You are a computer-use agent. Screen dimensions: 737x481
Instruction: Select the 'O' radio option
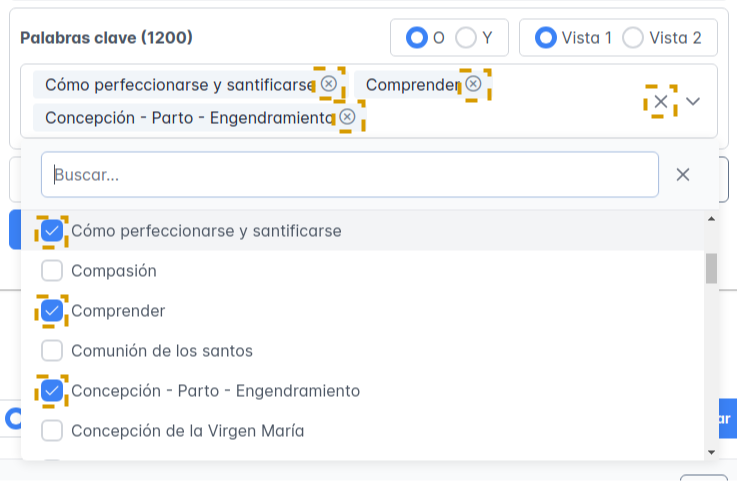point(416,38)
